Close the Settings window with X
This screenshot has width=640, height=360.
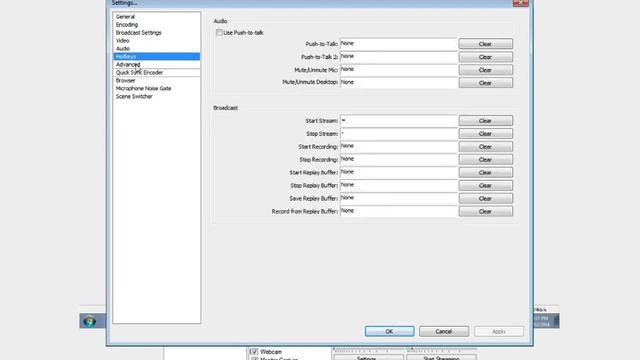pos(520,3)
